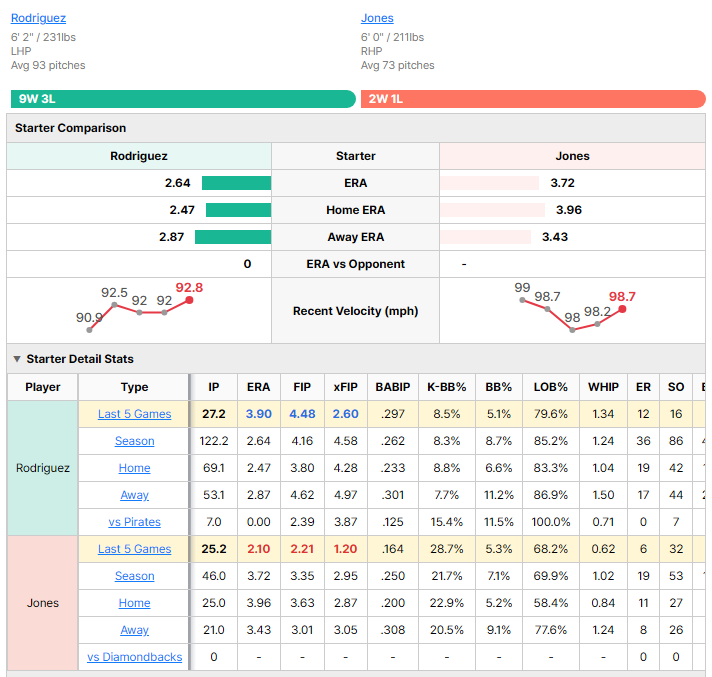712x677 pixels.
Task: Open the vs Diamondbacks stats link
Action: point(134,657)
